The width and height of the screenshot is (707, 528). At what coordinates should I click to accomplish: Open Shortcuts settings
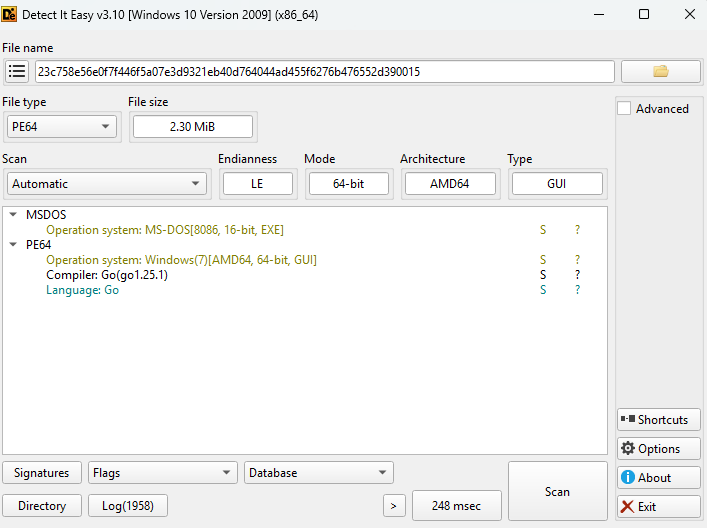coord(659,420)
